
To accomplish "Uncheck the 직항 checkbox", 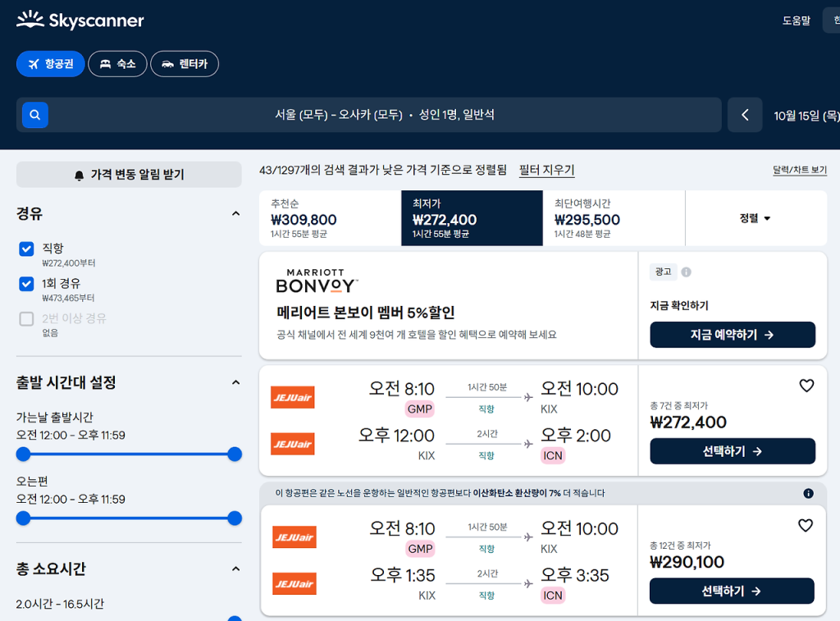I will click(x=26, y=249).
